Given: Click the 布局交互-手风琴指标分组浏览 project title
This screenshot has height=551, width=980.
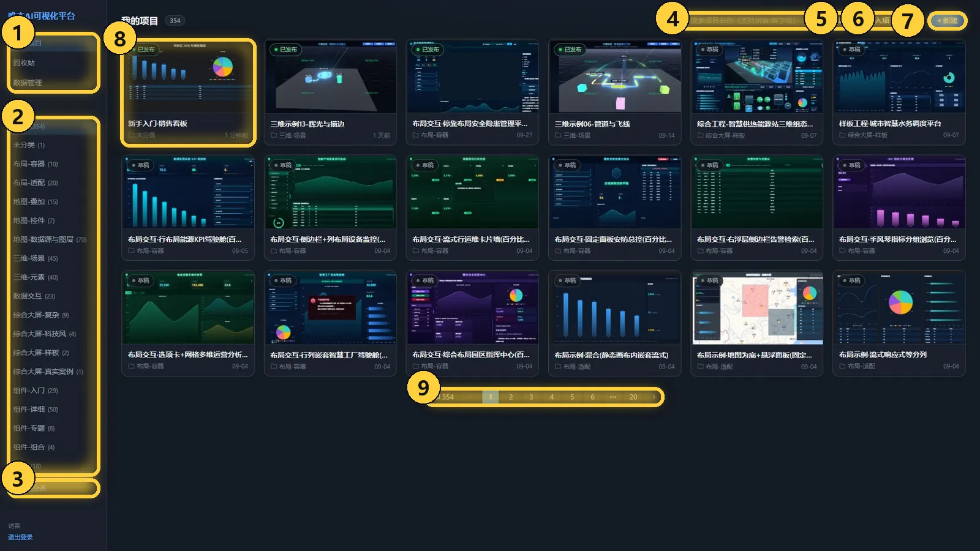Looking at the screenshot, I should (897, 239).
